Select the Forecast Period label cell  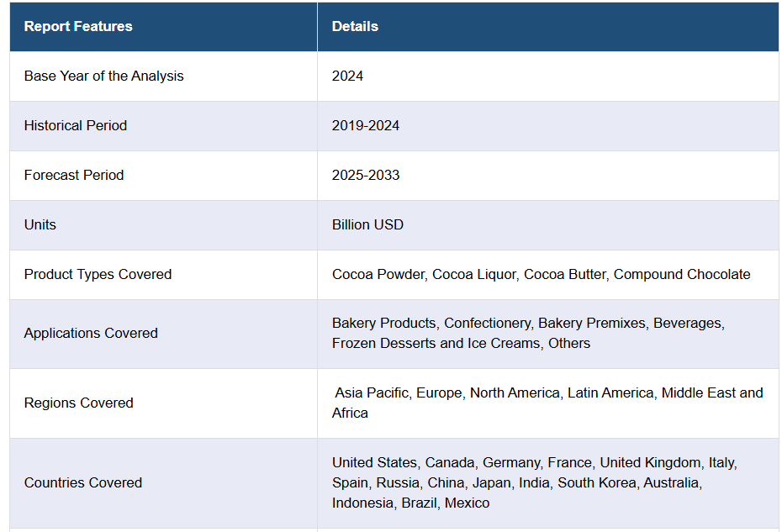74,176
